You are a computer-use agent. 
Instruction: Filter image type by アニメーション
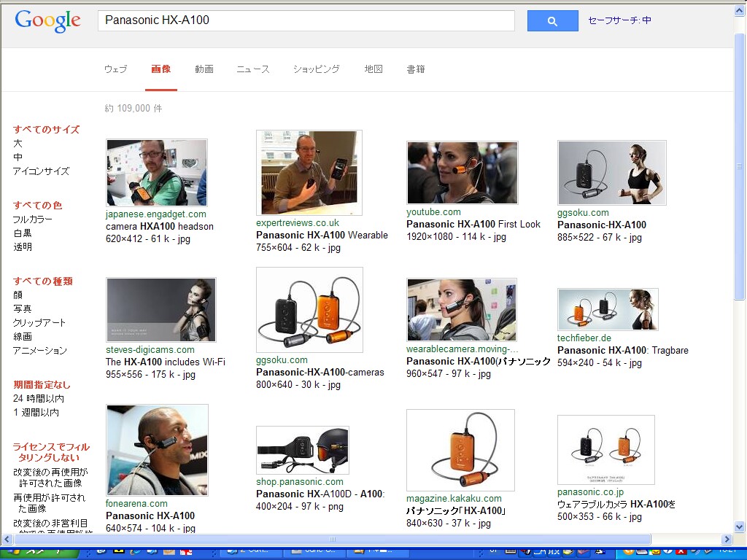point(40,350)
